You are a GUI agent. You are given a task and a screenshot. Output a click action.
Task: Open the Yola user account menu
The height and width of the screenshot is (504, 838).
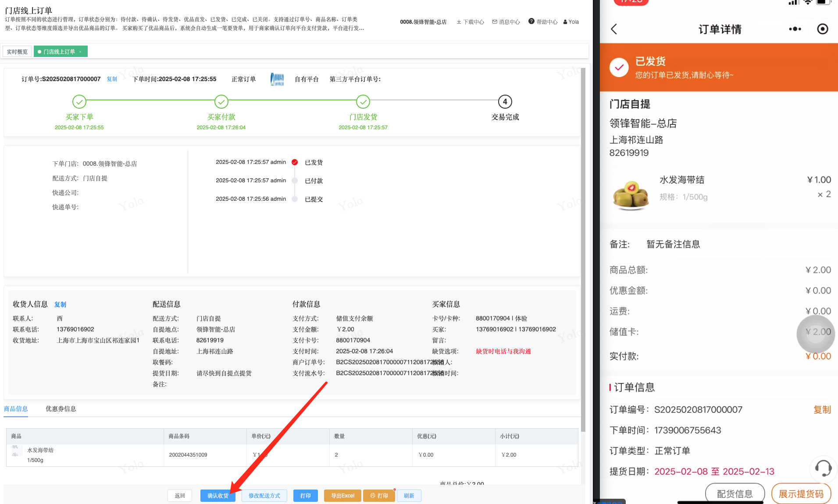(x=571, y=22)
